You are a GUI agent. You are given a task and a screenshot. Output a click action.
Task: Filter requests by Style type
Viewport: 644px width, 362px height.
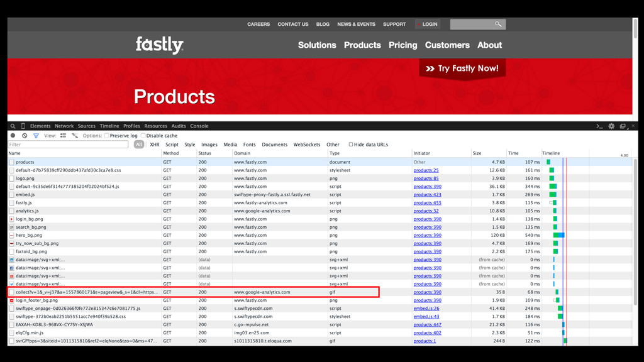tap(190, 145)
